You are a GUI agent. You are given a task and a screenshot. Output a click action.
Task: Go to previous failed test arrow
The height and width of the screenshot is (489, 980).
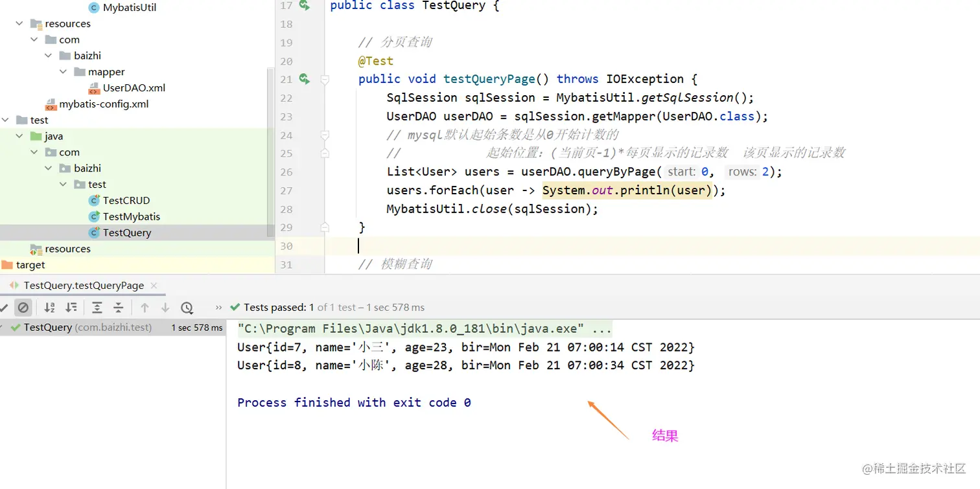145,308
